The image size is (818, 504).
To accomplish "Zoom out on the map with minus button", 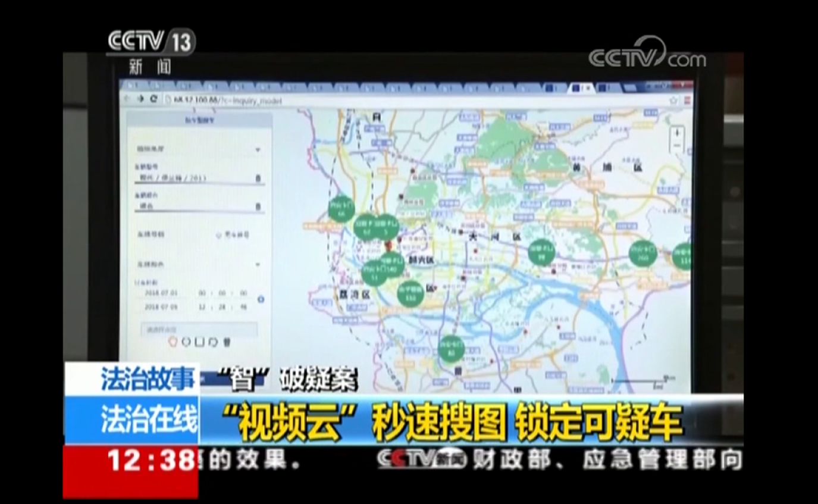I will click(677, 146).
